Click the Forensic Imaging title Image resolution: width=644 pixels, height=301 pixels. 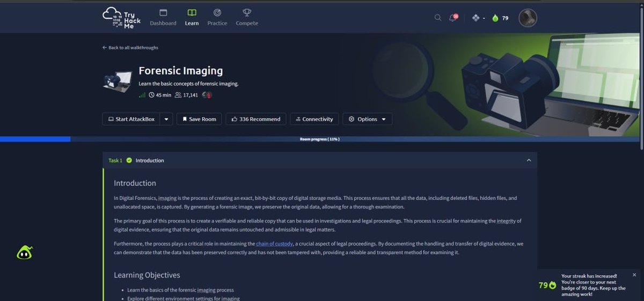[181, 71]
